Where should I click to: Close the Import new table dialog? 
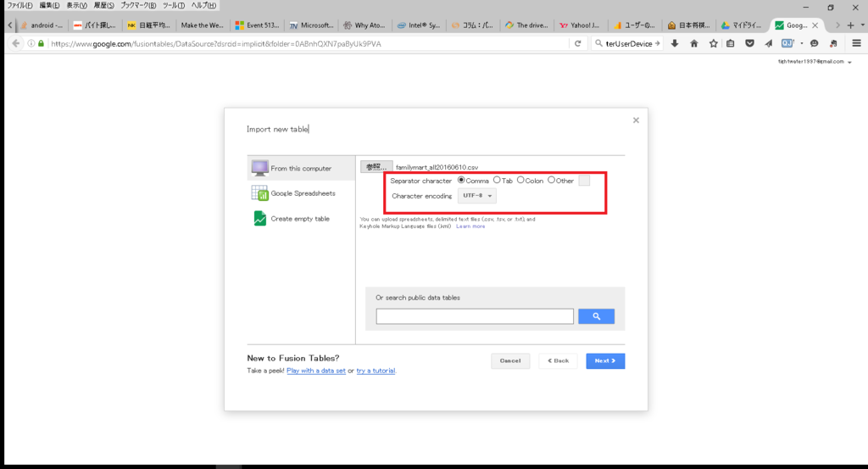pyautogui.click(x=636, y=120)
